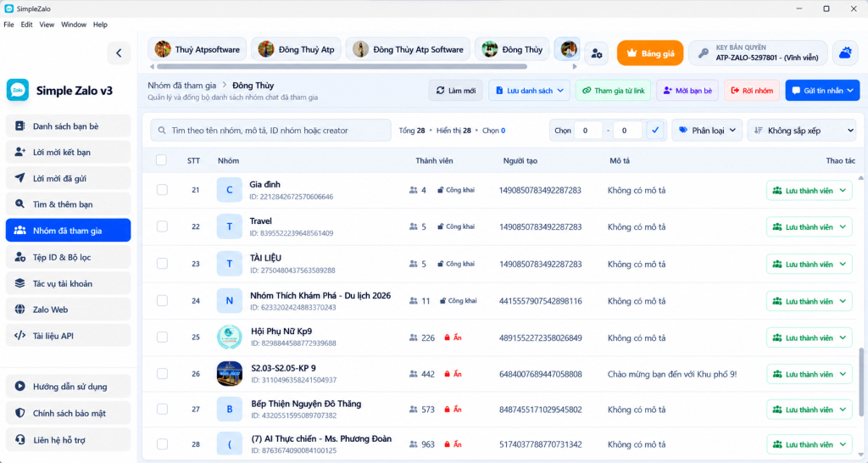The image size is (868, 463).
Task: Open account settings icon next to account tabs
Action: 596,53
